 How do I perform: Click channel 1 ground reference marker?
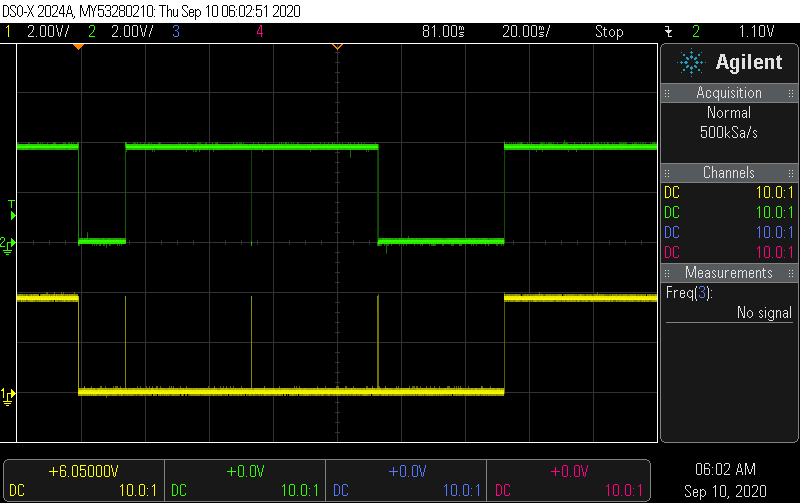point(7,396)
